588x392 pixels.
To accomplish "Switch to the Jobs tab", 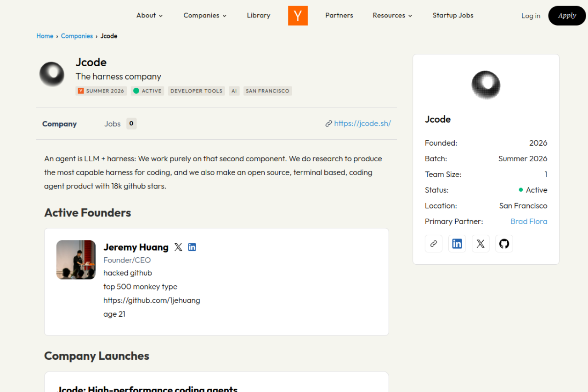I will coord(113,124).
